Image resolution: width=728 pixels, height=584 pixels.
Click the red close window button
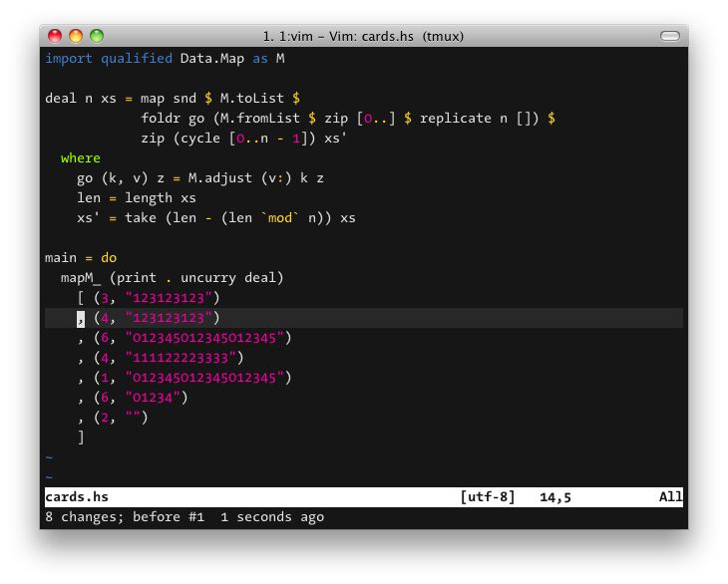55,36
